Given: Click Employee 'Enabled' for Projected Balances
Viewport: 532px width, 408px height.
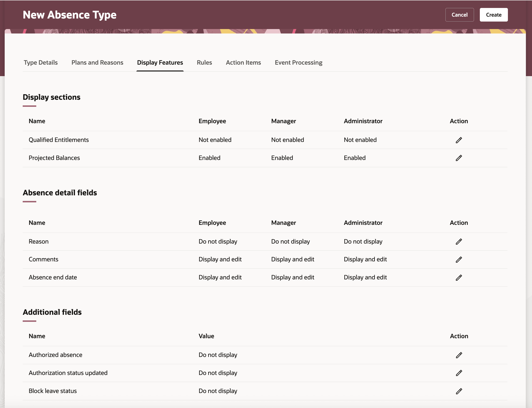Looking at the screenshot, I should (x=209, y=158).
